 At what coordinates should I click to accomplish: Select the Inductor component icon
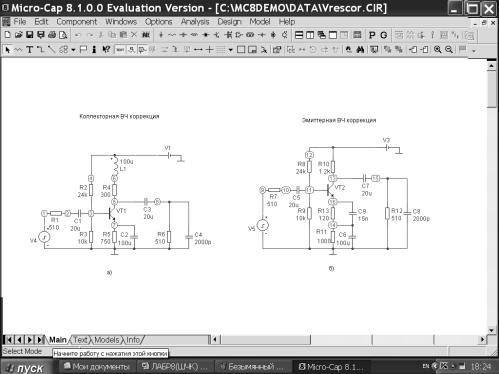(194, 35)
